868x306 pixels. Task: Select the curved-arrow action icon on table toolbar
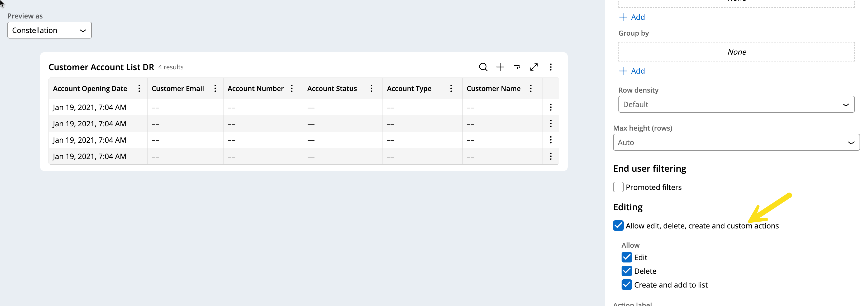[517, 67]
